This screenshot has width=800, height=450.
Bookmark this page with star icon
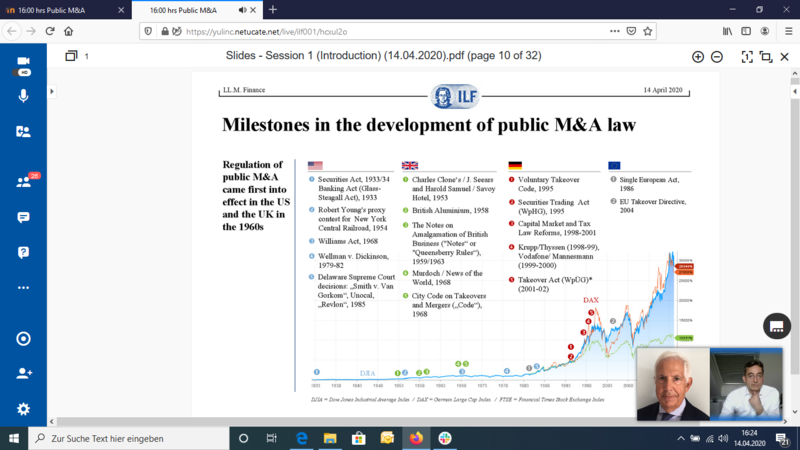[648, 32]
